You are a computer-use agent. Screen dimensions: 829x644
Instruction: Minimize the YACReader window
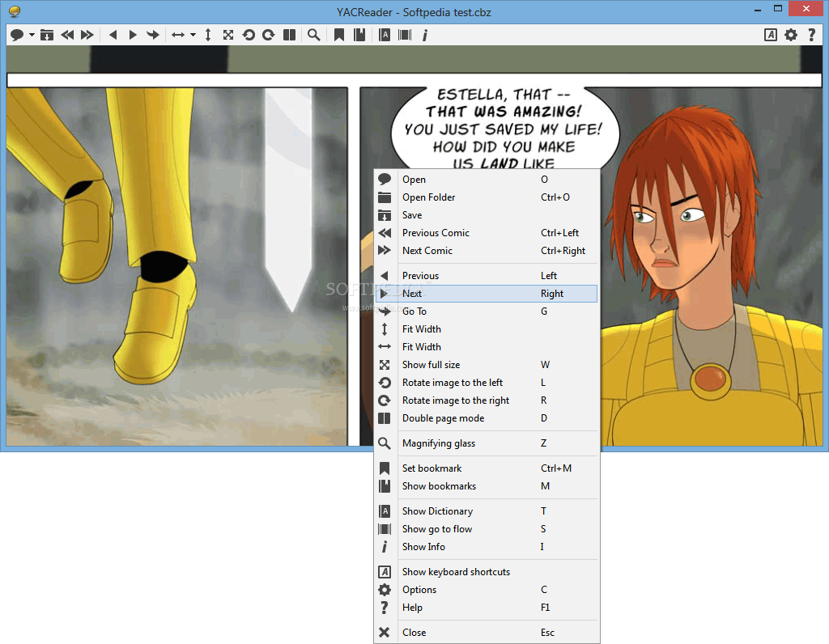[x=757, y=10]
